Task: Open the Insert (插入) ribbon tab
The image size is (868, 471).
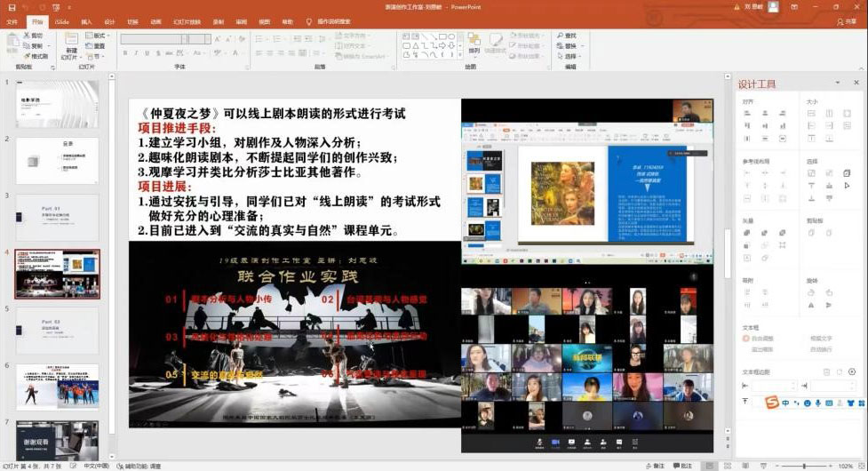Action: coord(86,21)
